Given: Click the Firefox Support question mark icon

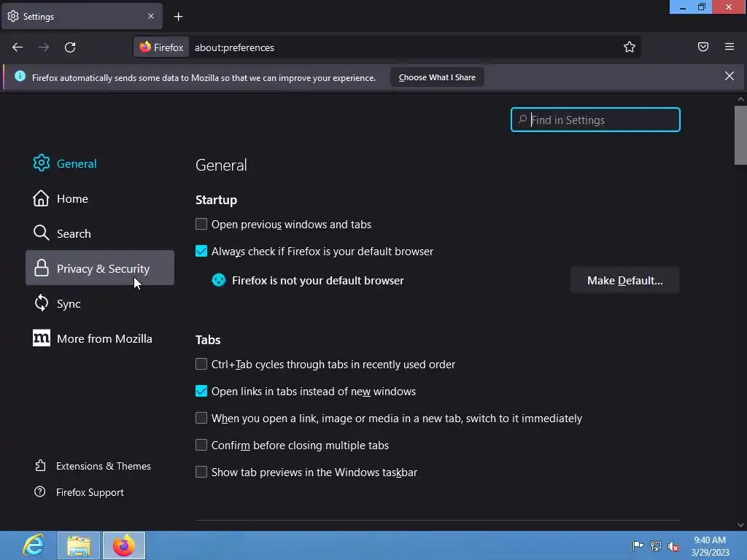Looking at the screenshot, I should (x=40, y=491).
